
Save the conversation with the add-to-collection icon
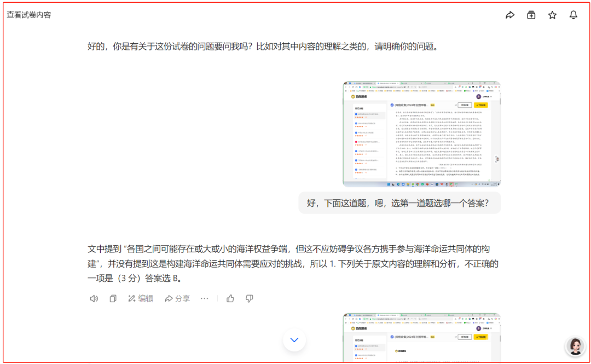(x=531, y=15)
